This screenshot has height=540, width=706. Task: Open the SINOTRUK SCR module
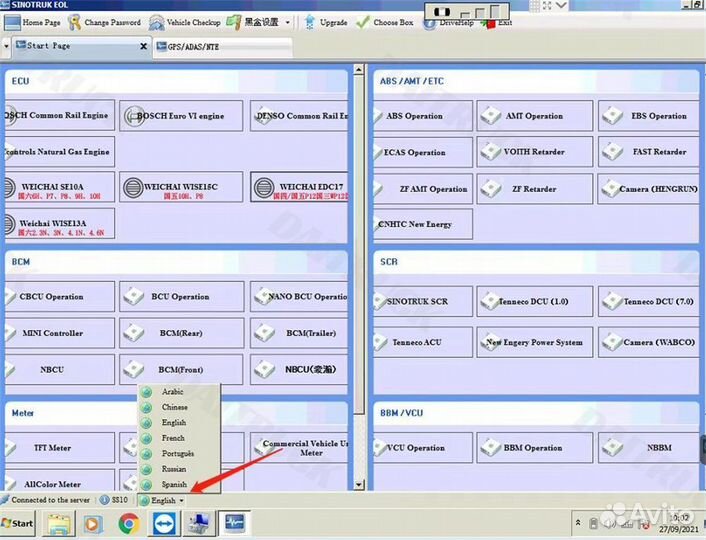(422, 301)
